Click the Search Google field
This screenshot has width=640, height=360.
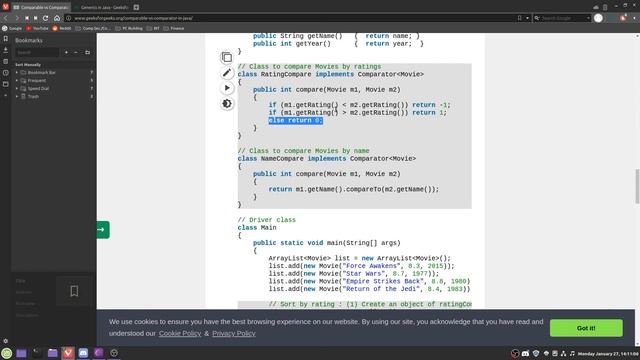point(563,18)
